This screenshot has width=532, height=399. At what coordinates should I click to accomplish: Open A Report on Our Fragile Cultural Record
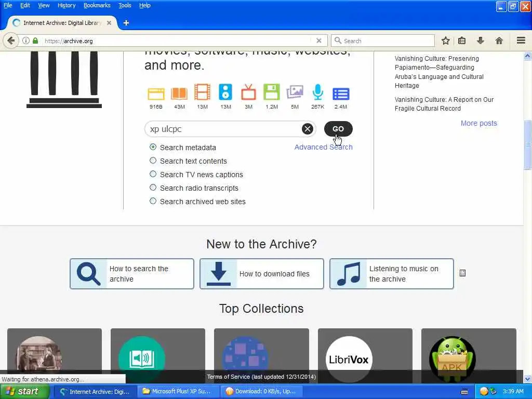[x=444, y=104]
